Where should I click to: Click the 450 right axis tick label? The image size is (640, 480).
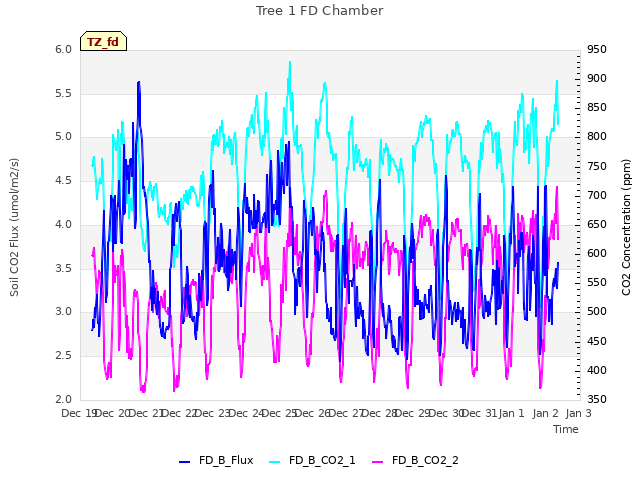[x=597, y=341]
